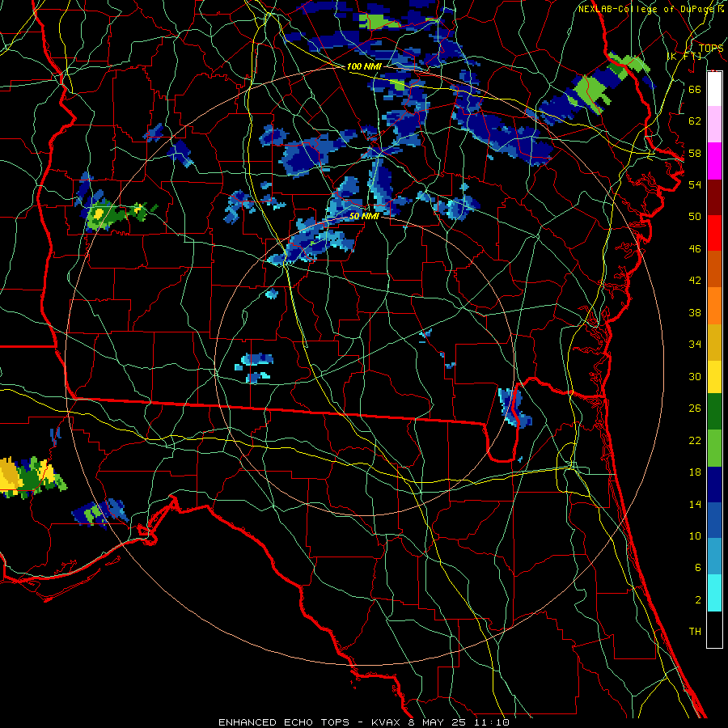
Task: Click the black TH swatch at legend bottom
Action: point(714,629)
